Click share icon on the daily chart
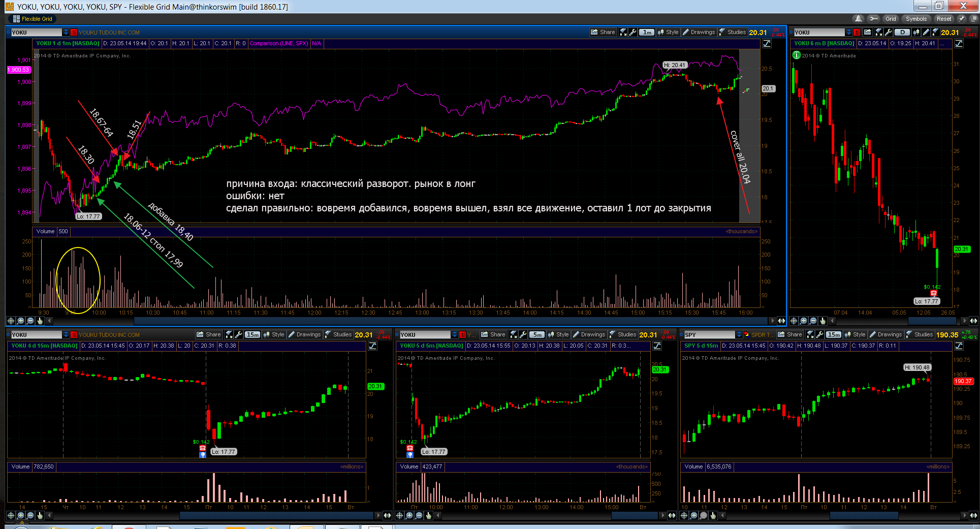Image resolution: width=980 pixels, height=529 pixels. tap(868, 33)
